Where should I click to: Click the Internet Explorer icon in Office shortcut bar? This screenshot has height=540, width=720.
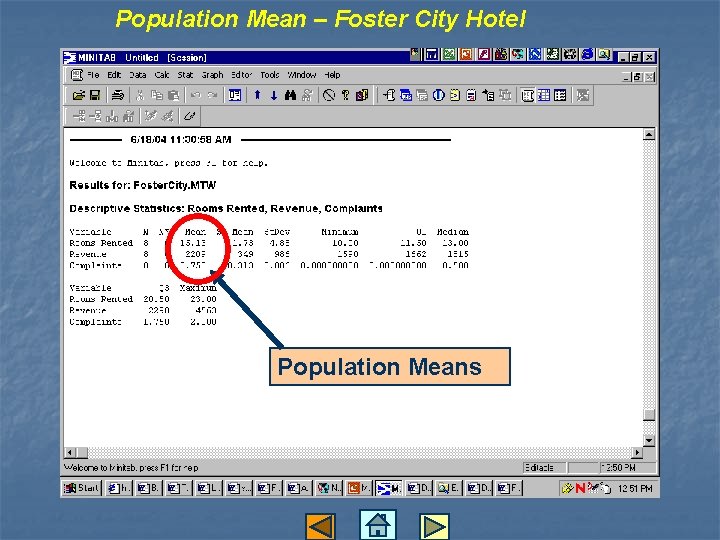pos(587,55)
